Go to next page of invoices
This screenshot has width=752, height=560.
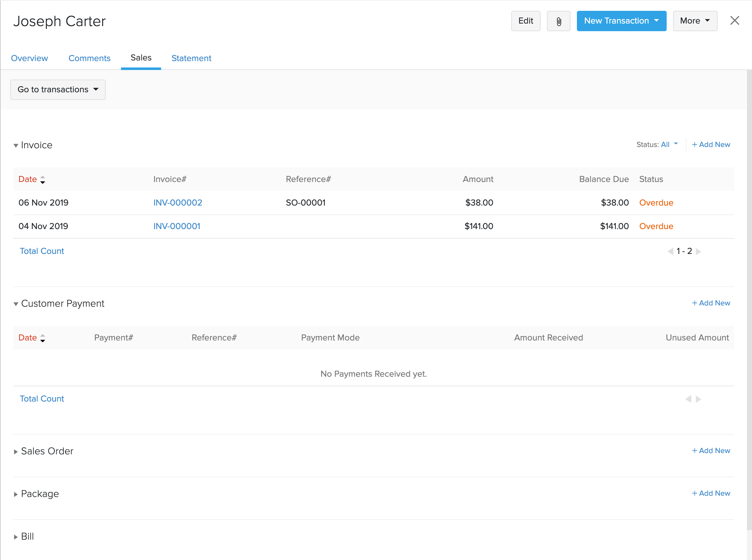699,252
